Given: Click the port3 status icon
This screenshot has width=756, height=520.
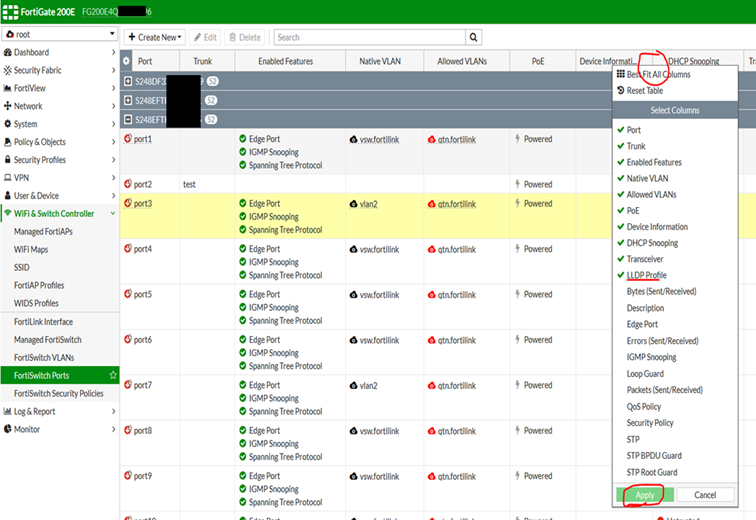Looking at the screenshot, I should coord(128,203).
